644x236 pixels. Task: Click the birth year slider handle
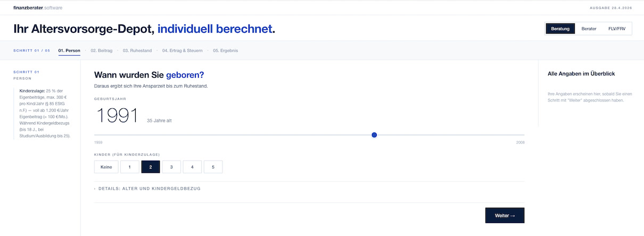tap(374, 135)
